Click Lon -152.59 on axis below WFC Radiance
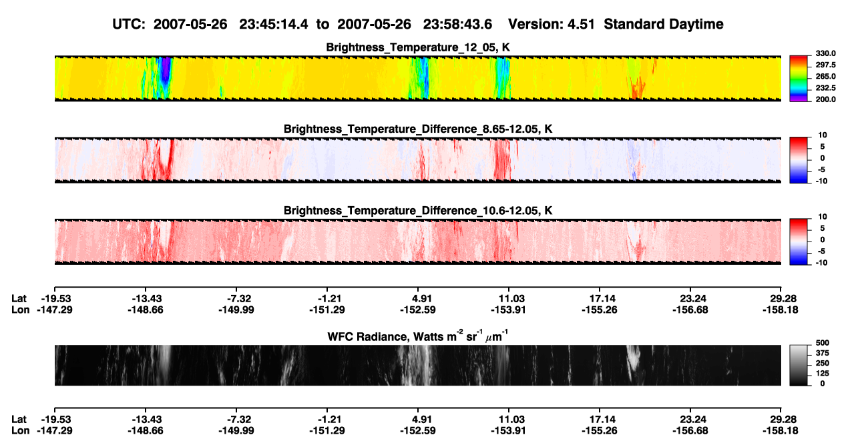 [x=419, y=431]
